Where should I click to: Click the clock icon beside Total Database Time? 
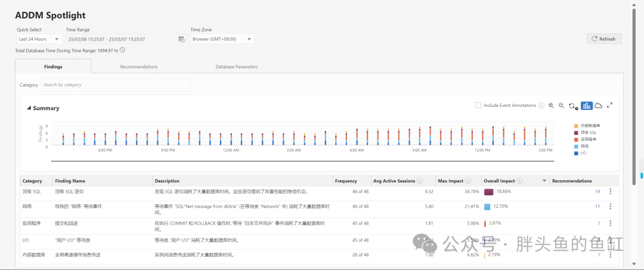coord(122,50)
